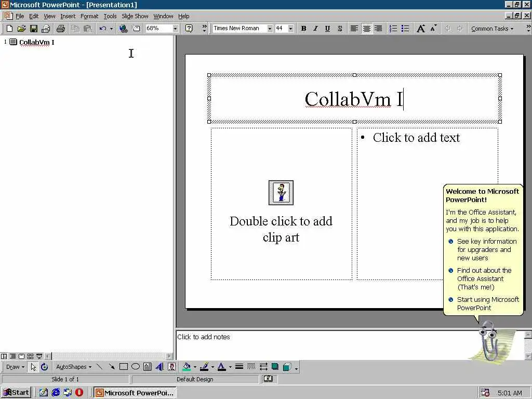Create a new presentation with the New icon
Viewport: 532px width, 399px height.
9,29
